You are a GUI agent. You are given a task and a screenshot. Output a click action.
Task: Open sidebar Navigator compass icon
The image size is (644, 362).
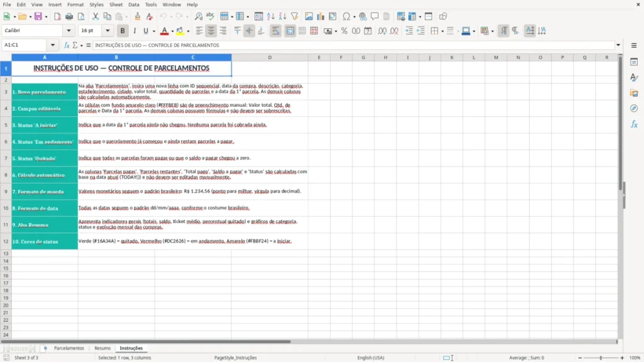[634, 108]
